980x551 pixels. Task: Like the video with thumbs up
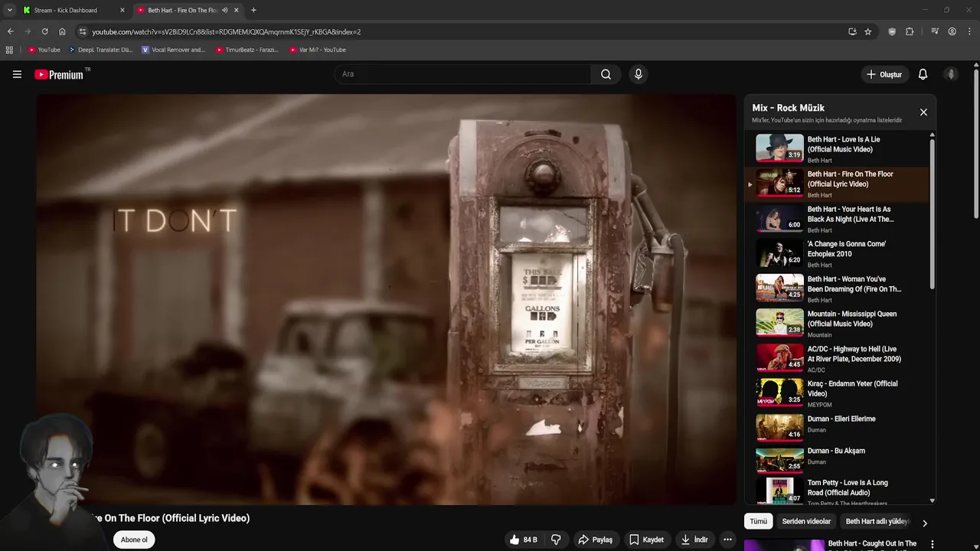coord(524,540)
